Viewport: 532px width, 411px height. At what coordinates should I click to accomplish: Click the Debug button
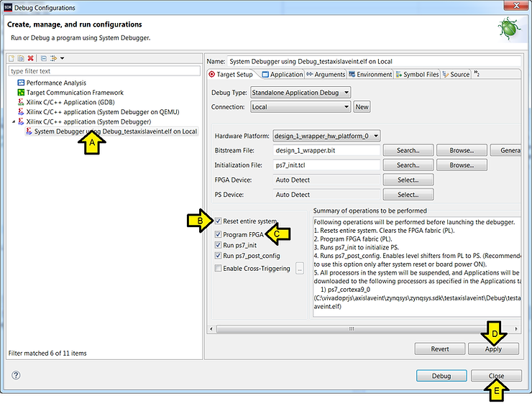[x=441, y=376]
